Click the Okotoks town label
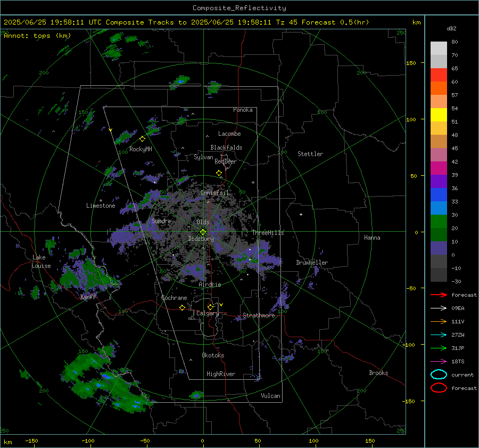The image size is (479, 448). tap(213, 355)
